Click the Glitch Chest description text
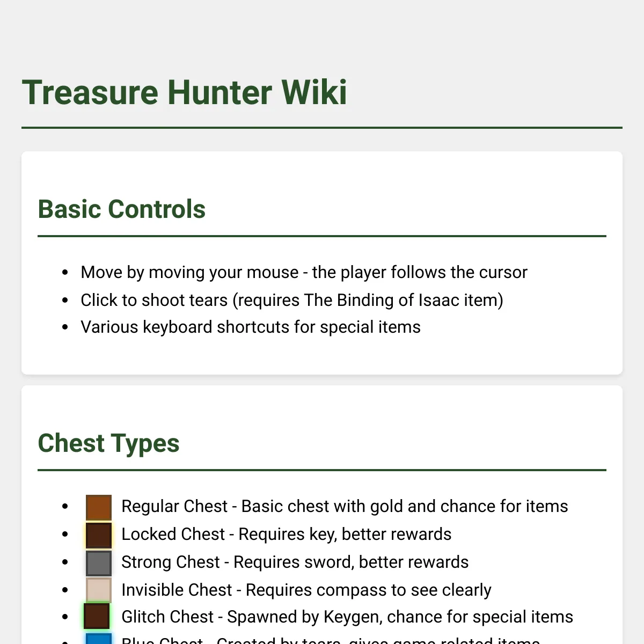 pyautogui.click(x=347, y=617)
